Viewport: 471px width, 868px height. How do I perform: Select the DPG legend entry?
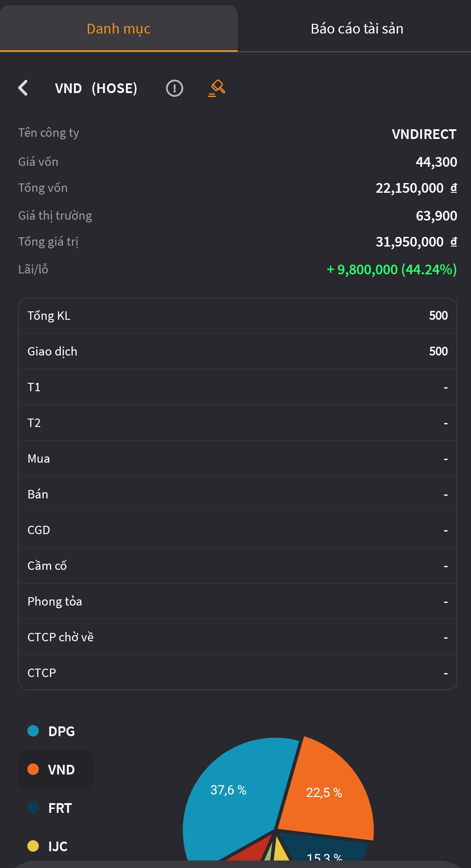[61, 731]
